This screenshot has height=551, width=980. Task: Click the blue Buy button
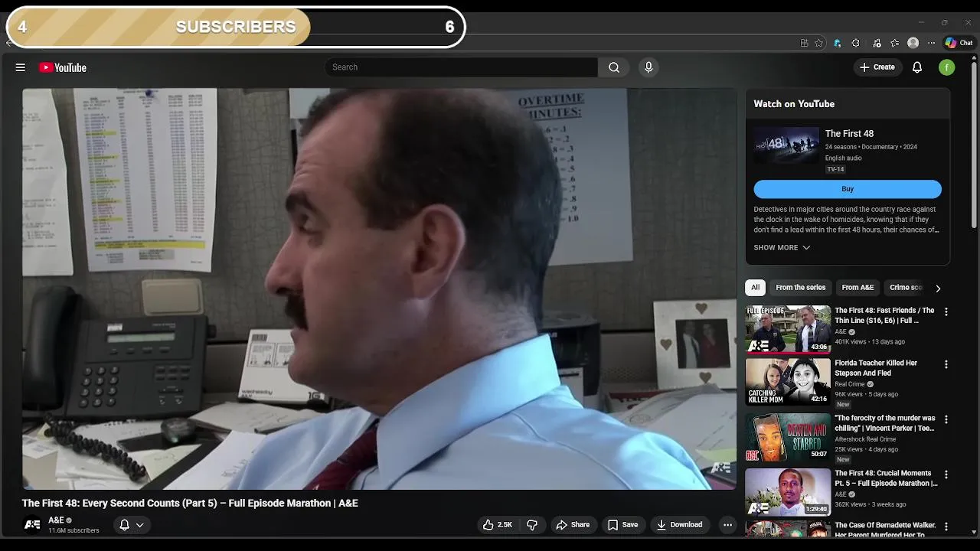(x=848, y=189)
